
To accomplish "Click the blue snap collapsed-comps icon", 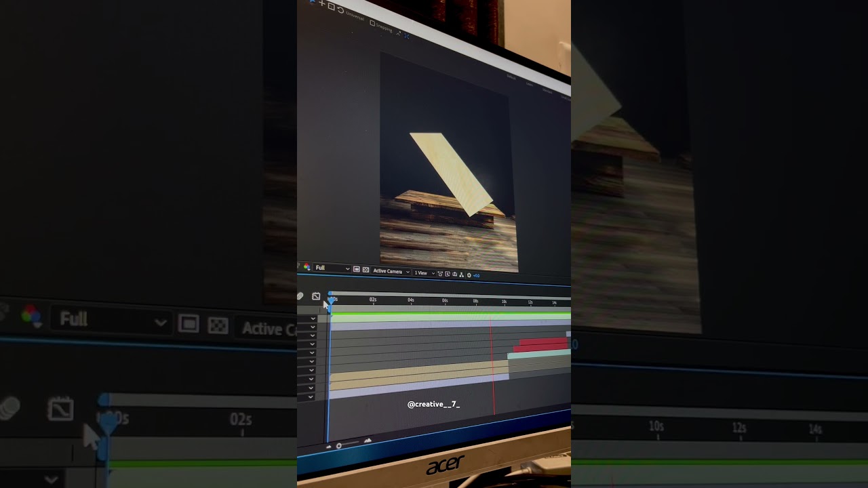I will 407,36.
